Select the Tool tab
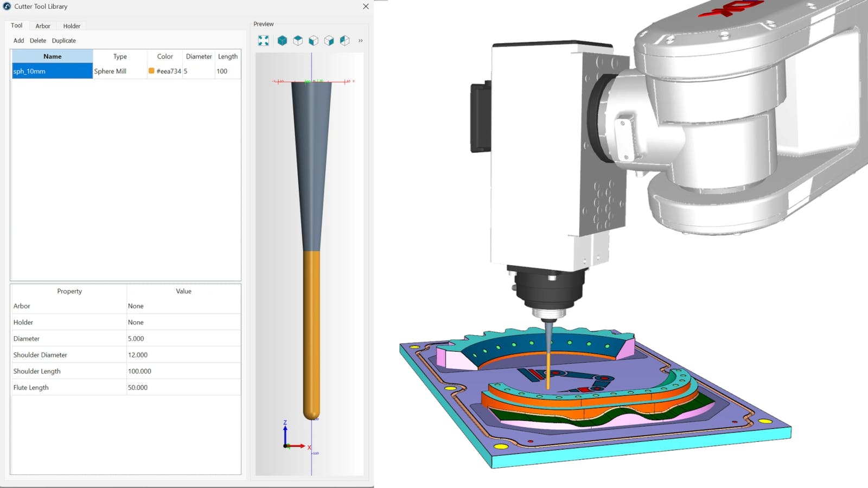This screenshot has height=488, width=868. (17, 25)
